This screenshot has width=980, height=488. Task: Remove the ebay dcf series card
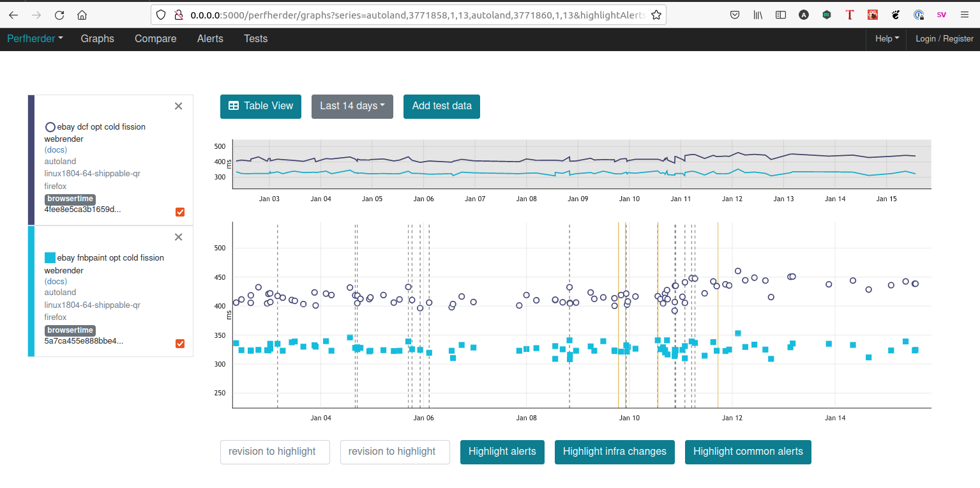click(x=179, y=106)
